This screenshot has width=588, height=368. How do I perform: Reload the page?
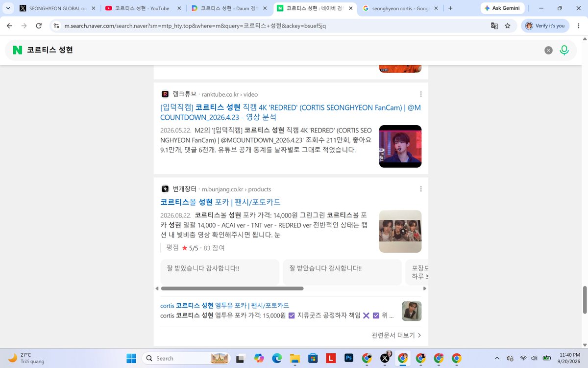[x=39, y=26]
